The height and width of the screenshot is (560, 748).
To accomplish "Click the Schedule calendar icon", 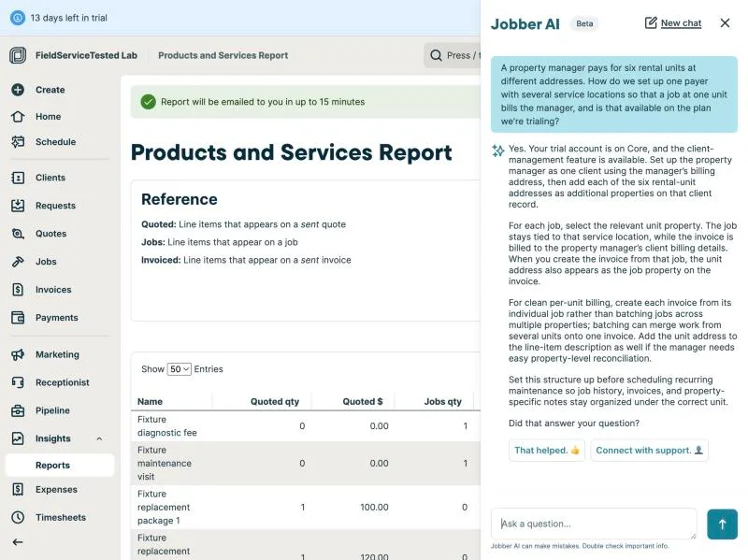I will coord(18,142).
